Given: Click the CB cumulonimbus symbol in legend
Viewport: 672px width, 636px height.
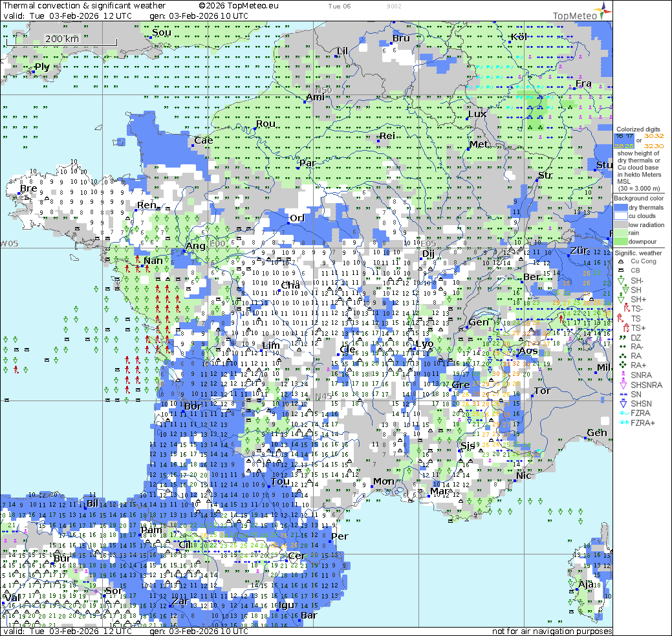Looking at the screenshot, I should pyautogui.click(x=620, y=271).
